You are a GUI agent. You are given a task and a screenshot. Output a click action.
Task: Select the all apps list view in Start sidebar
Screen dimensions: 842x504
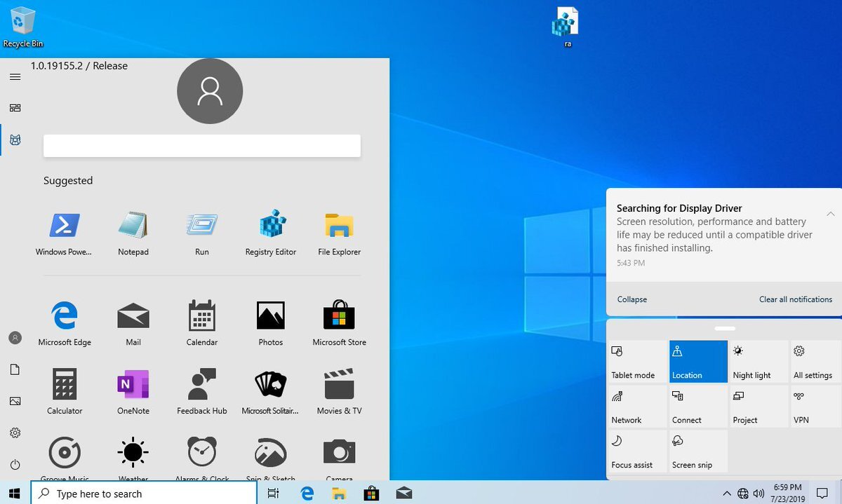click(x=15, y=140)
